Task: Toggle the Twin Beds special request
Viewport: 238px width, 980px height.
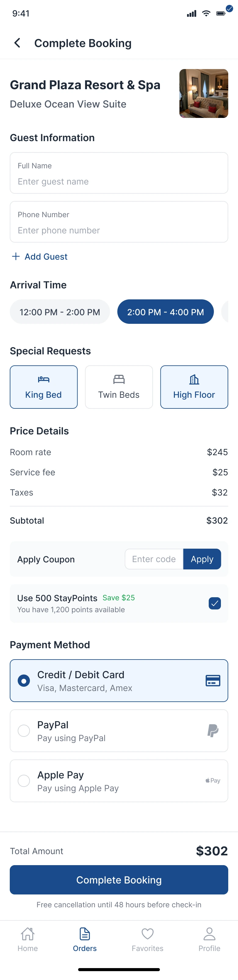Action: pyautogui.click(x=119, y=387)
